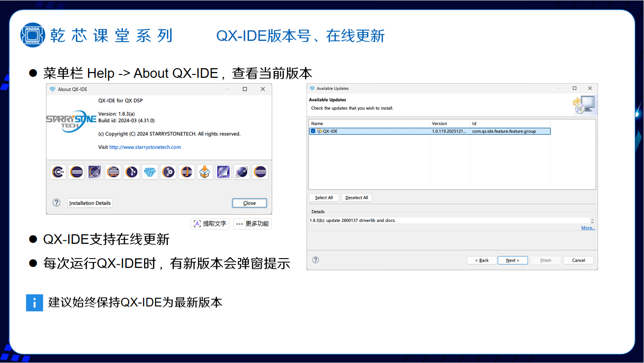Click the download box feature icon
644x363 pixels.
205,172
